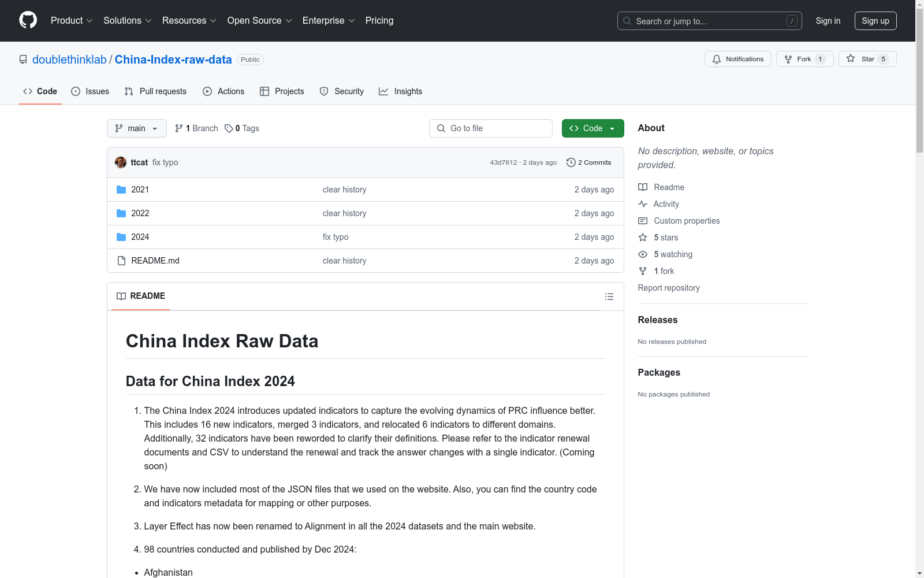Screen dimensions: 924x578
Task: Open the Pull requests tab
Action: coord(155,91)
